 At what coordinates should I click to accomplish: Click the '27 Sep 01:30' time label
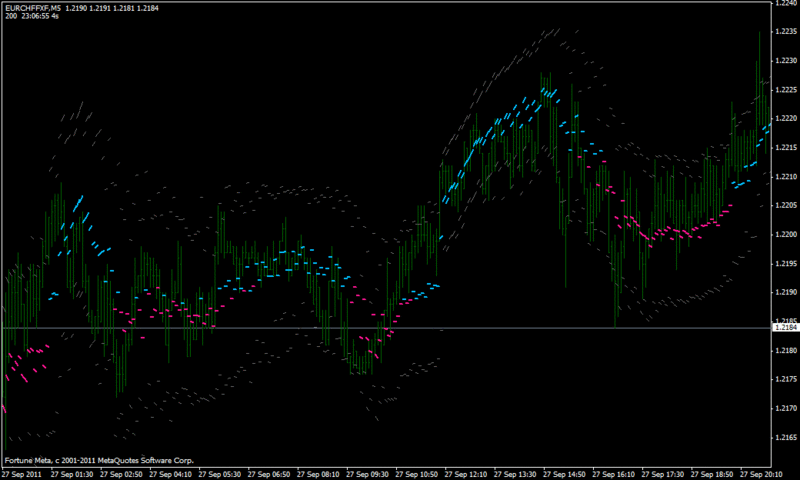pos(72,474)
